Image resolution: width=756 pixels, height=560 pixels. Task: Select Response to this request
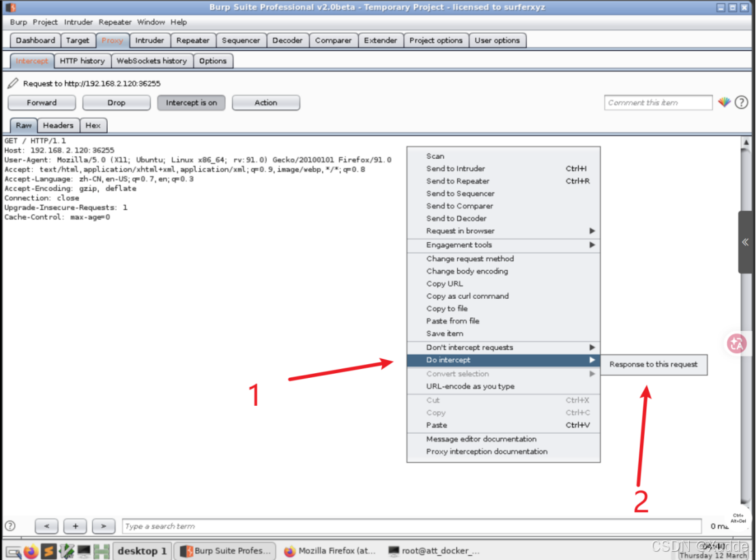pos(653,364)
